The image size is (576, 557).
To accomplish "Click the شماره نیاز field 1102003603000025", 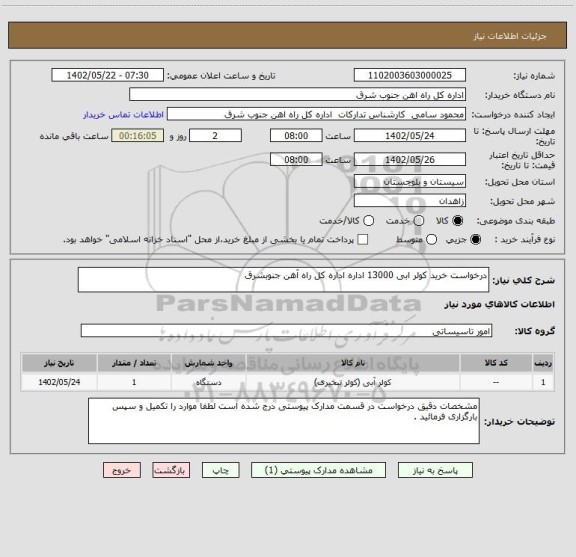I will click(410, 75).
